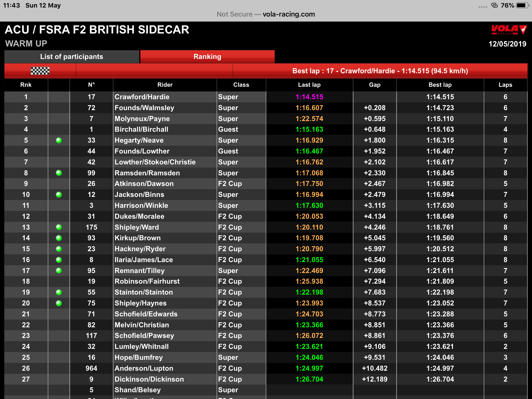532x399 pixels.
Task: Select rider Schofield/Edwards
Action: [146, 314]
